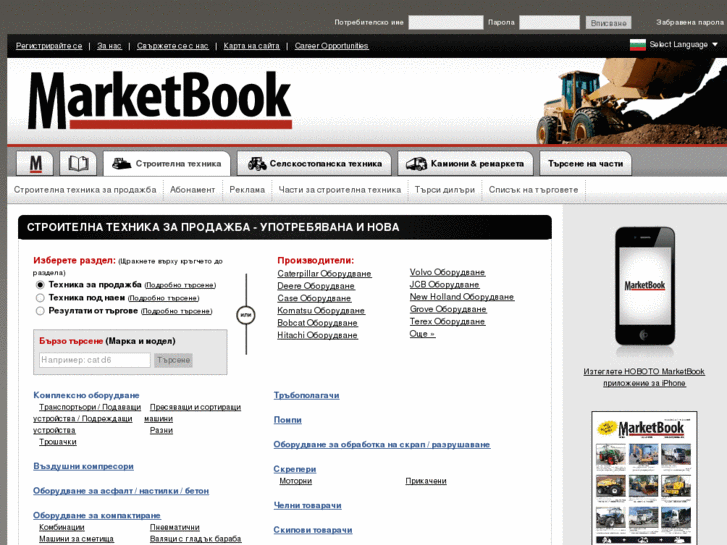Open the Case Оборудване link
The width and height of the screenshot is (727, 545).
314,298
